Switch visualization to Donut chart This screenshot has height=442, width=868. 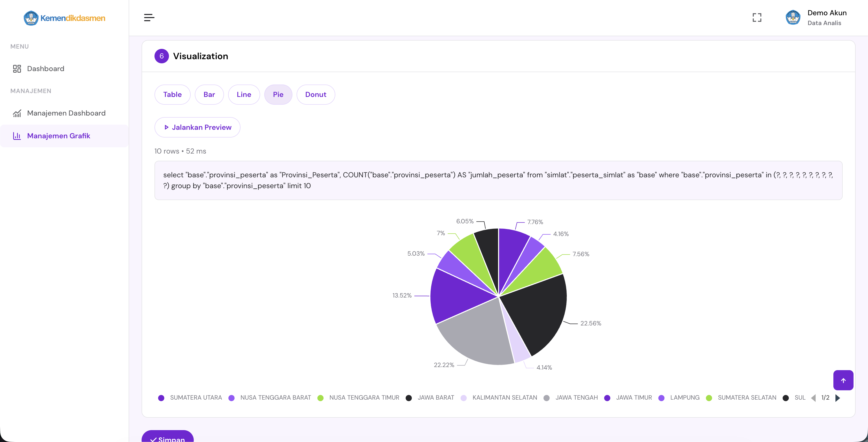tap(315, 95)
